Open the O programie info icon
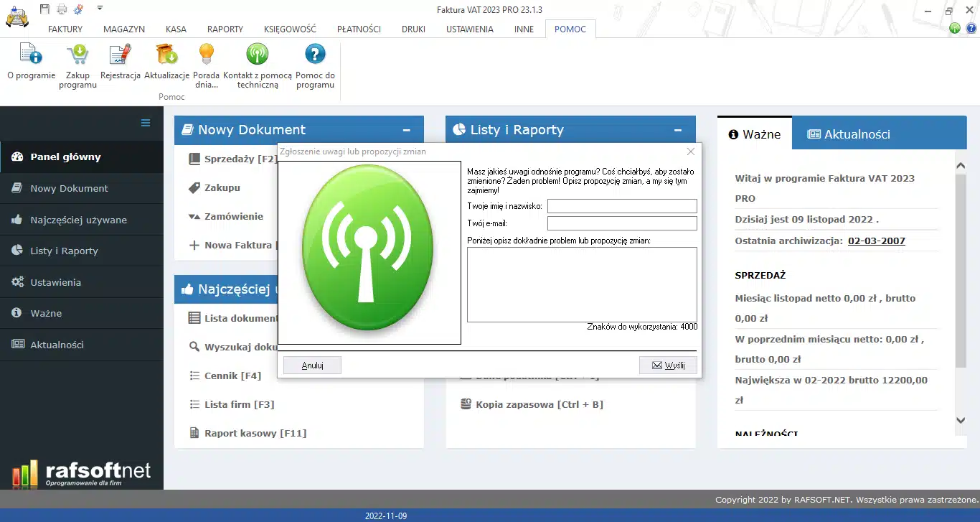Screen dimensions: 980x522 [31, 55]
